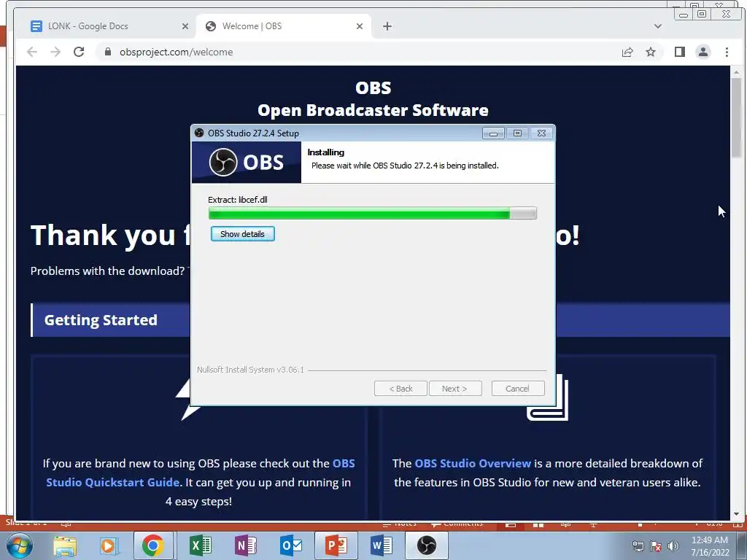Viewport: 747px width, 560px height.
Task: Click Show details in OBS installer
Action: click(242, 234)
